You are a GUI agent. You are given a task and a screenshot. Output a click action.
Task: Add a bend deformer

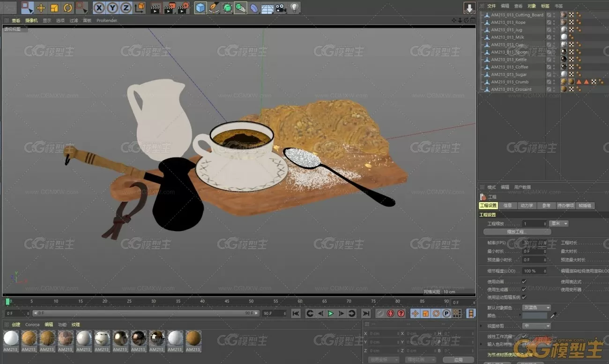click(254, 7)
